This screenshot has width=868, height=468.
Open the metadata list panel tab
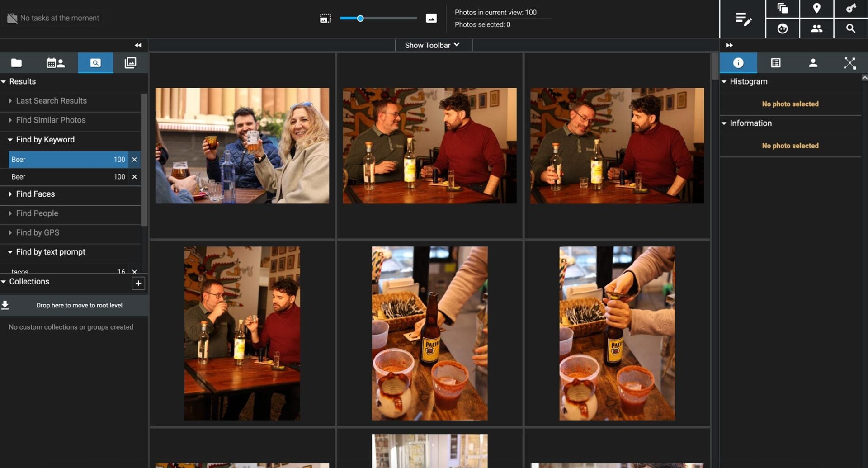[x=775, y=63]
